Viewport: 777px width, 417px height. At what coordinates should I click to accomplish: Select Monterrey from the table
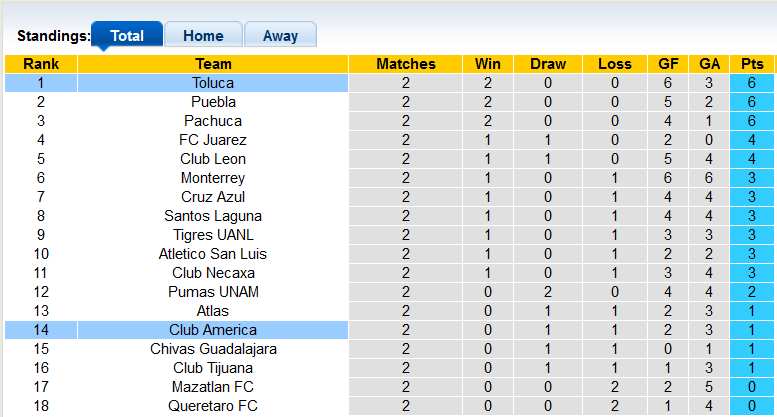pos(213,178)
